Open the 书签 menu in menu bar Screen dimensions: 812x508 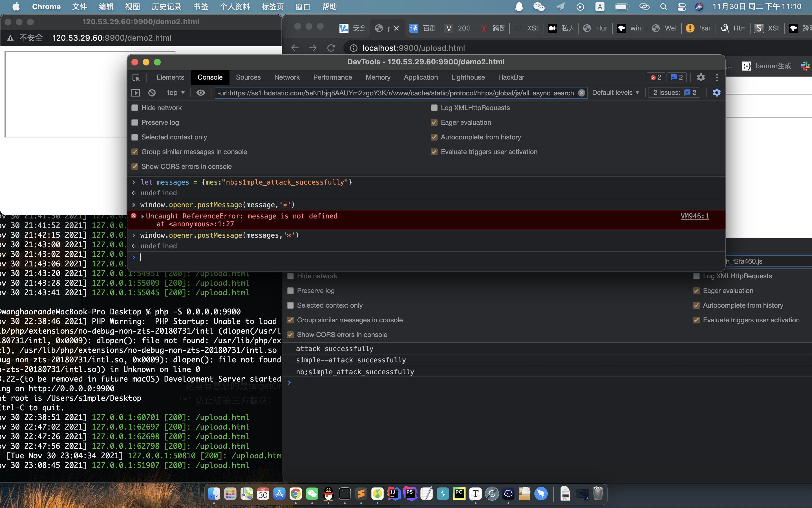point(201,7)
